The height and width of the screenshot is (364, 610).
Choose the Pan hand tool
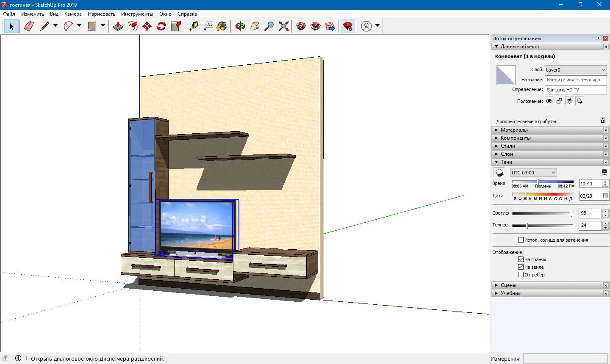pyautogui.click(x=255, y=26)
